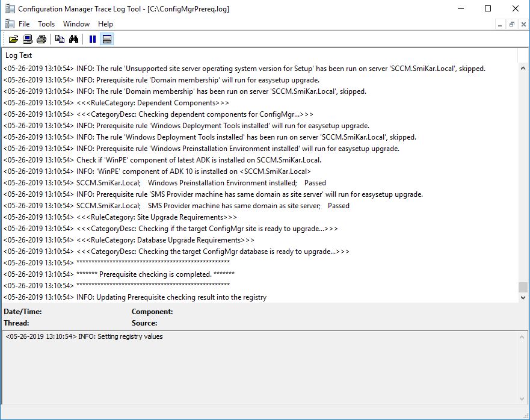Print the log using the printer icon

(42, 39)
